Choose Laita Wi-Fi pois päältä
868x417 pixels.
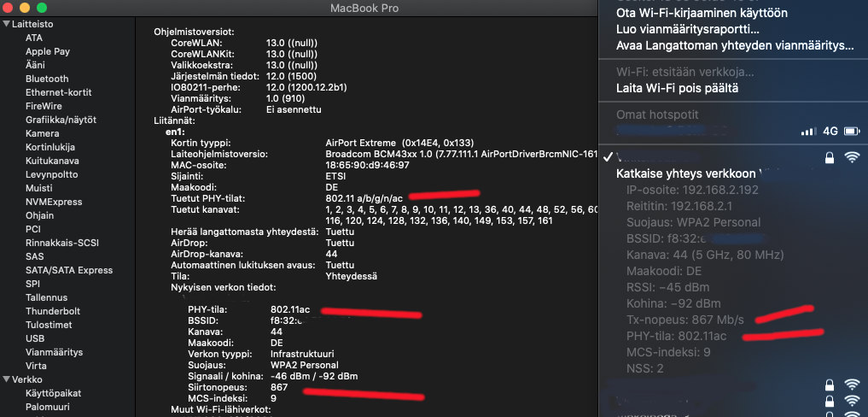[x=677, y=88]
